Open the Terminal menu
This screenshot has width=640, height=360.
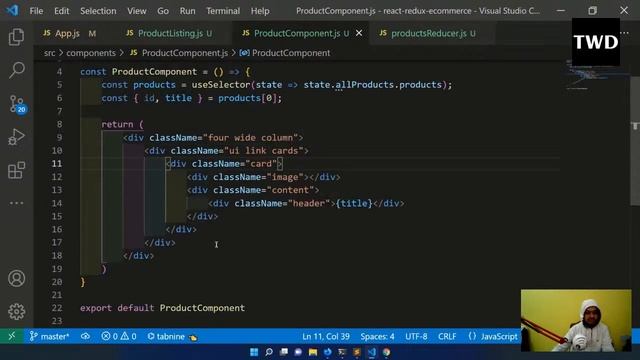(223, 11)
